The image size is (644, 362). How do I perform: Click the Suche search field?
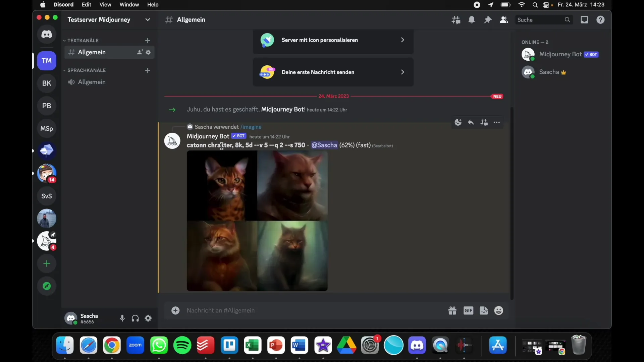point(544,20)
